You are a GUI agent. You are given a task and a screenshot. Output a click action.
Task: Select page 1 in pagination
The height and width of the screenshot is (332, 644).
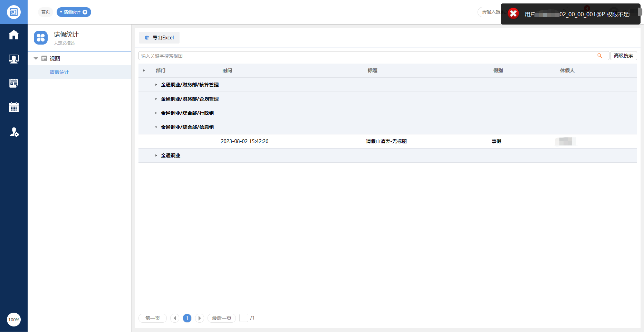pyautogui.click(x=187, y=318)
